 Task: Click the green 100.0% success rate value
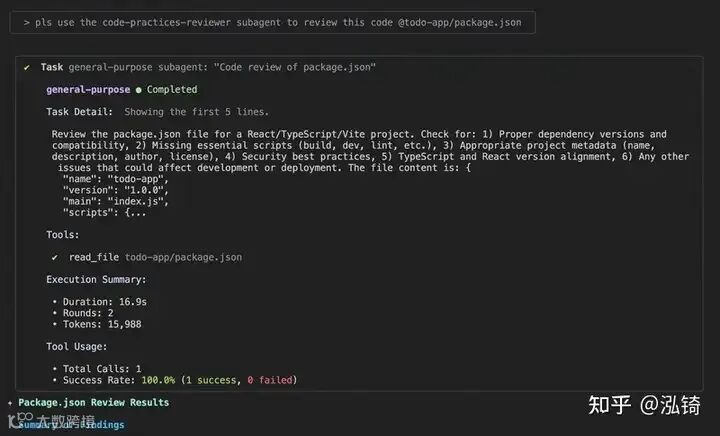click(160, 380)
